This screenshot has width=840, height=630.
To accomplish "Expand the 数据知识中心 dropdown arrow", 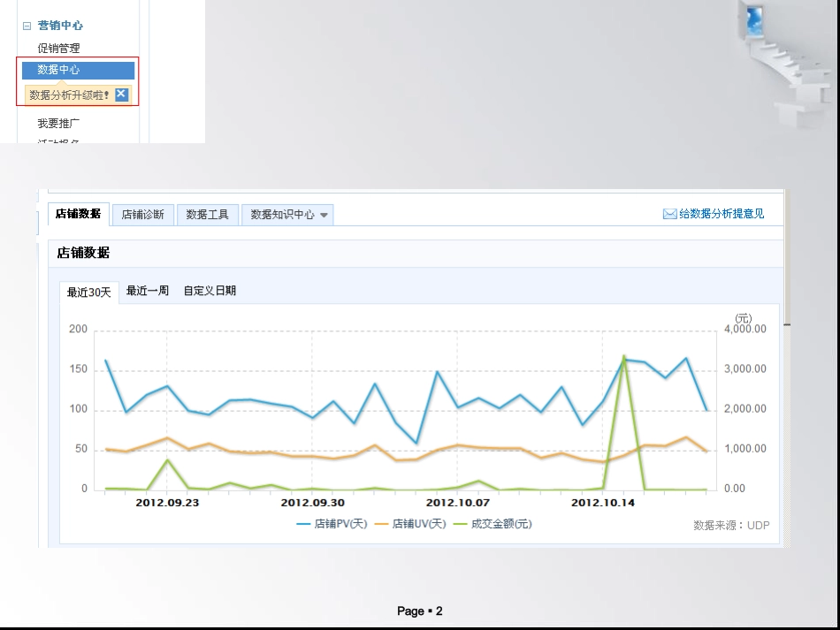I will pos(325,215).
